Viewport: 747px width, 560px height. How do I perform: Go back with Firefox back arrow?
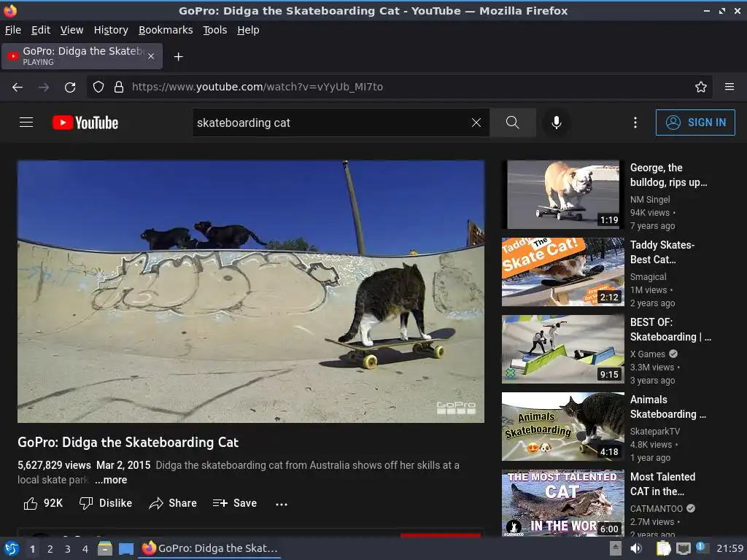pyautogui.click(x=18, y=87)
